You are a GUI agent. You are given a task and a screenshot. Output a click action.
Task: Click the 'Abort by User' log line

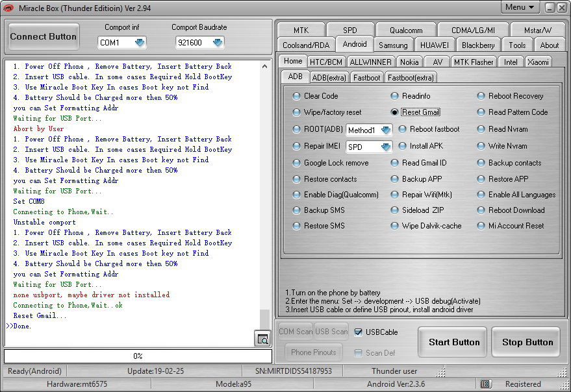38,129
